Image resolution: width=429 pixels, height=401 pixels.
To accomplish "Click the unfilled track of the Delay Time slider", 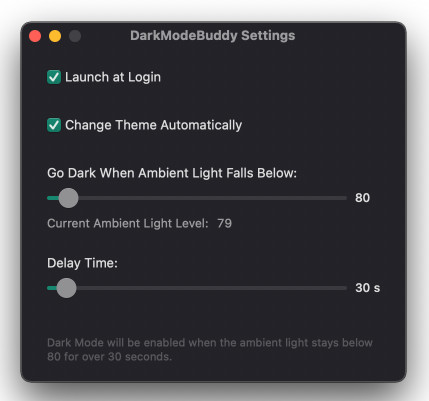I will click(x=212, y=288).
